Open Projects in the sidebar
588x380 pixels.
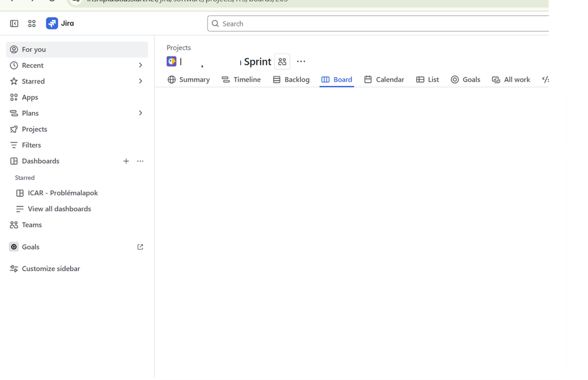77,129
